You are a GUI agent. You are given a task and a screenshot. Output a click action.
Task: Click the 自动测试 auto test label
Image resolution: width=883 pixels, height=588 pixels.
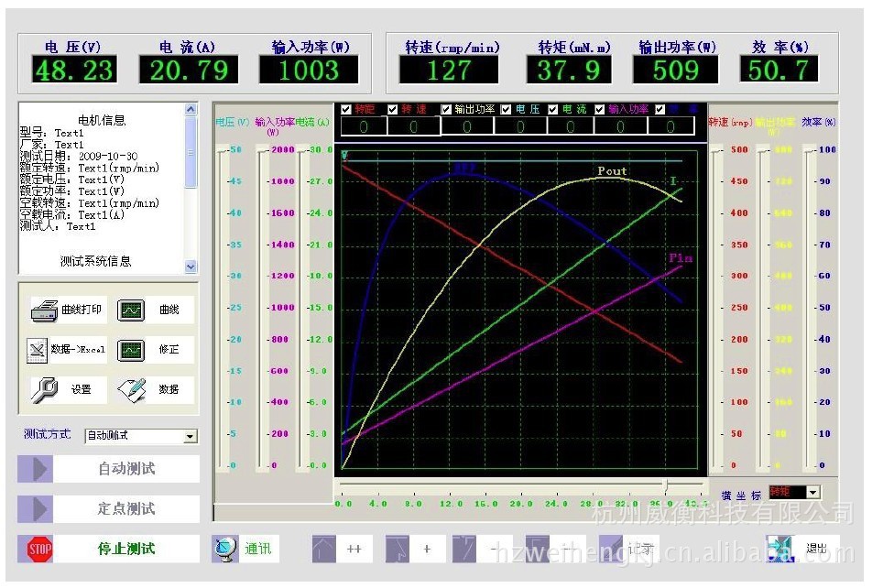(126, 469)
